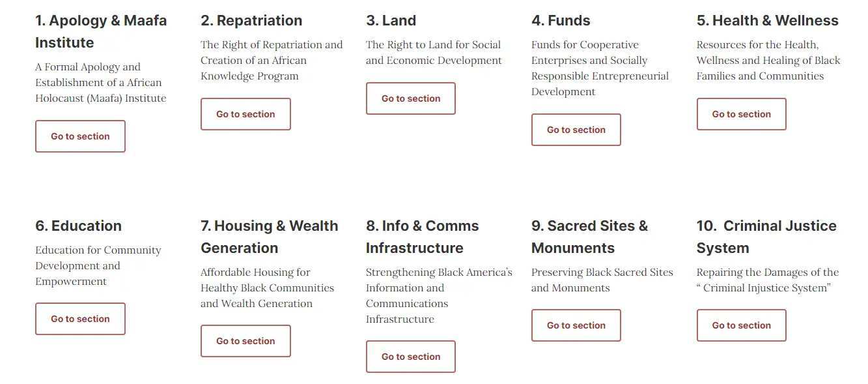Open the Housing & Wealth Generation section
868x384 pixels.
[x=245, y=341]
